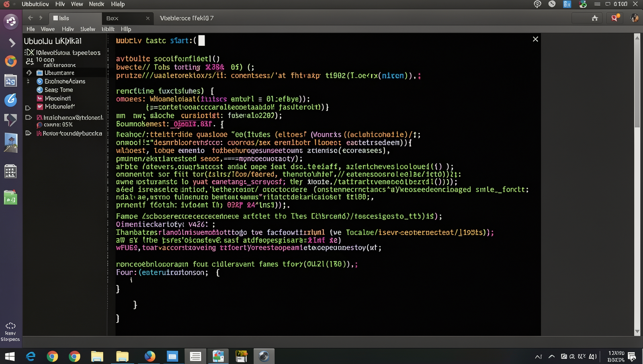The width and height of the screenshot is (643, 364).
Task: Show hidden tray icons chevron
Action: coord(552,356)
